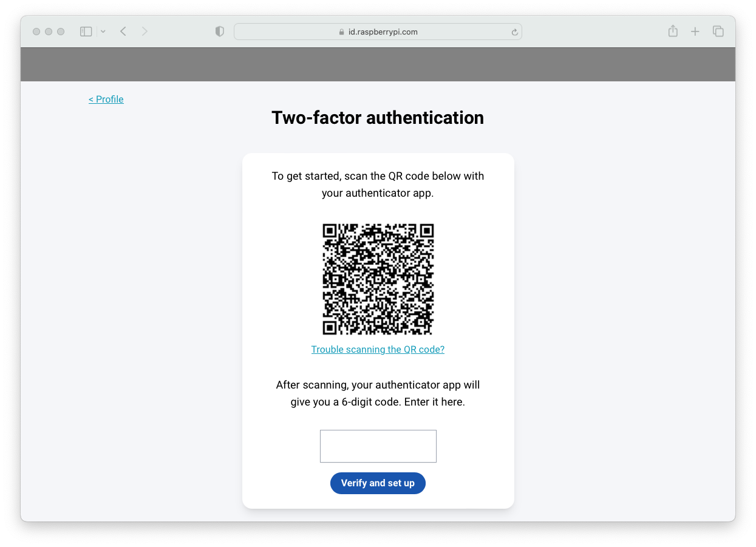Reload the page with the refresh icon
Image resolution: width=756 pixels, height=547 pixels.
click(514, 32)
